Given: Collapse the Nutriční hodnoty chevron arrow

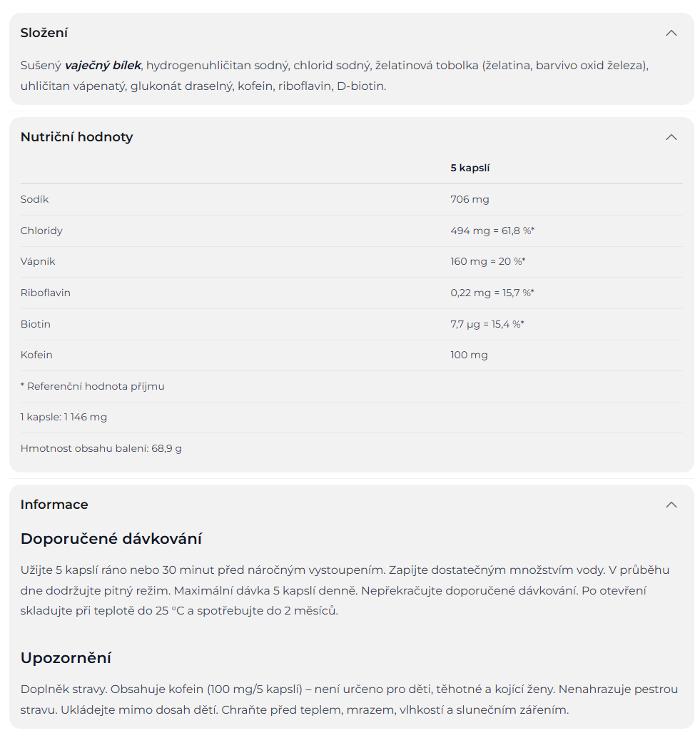Looking at the screenshot, I should click(x=671, y=137).
